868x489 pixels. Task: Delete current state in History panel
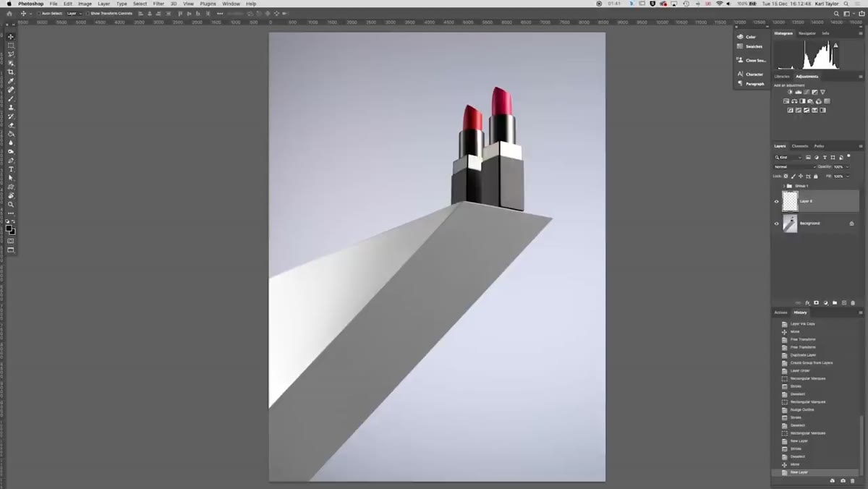click(x=853, y=480)
